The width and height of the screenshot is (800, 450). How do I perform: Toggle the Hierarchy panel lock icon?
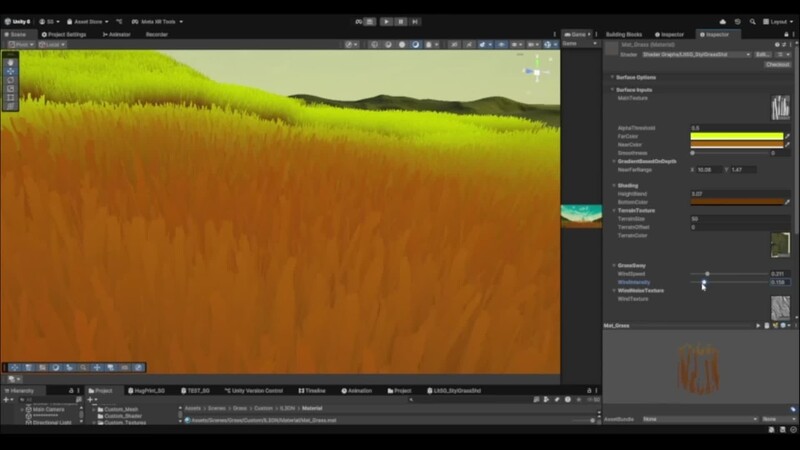click(71, 390)
